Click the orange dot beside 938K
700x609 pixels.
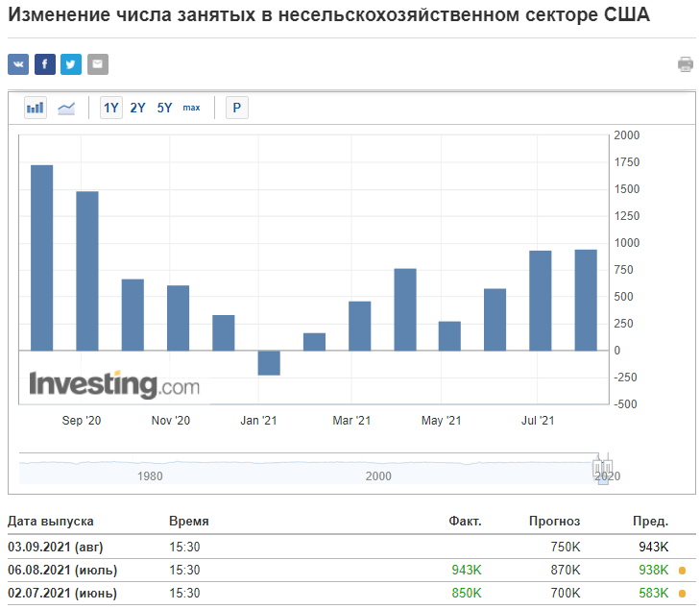(x=682, y=571)
